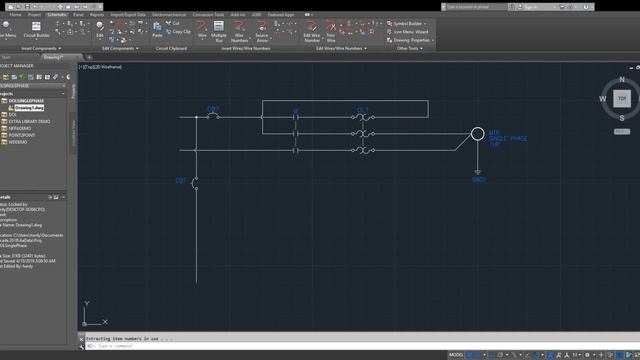This screenshot has height=360, width=640.
Task: Click the Wire Numbers tool
Action: point(239,31)
